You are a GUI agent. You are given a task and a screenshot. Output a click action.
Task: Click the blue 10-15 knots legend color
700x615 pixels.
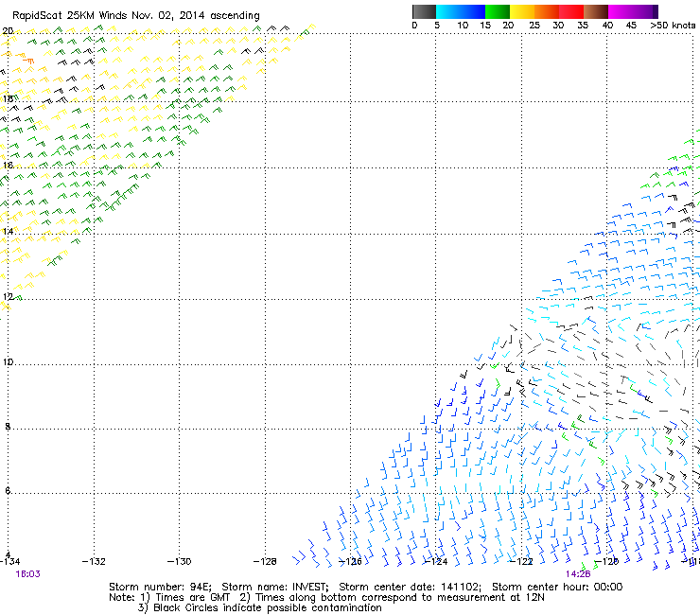(x=473, y=11)
